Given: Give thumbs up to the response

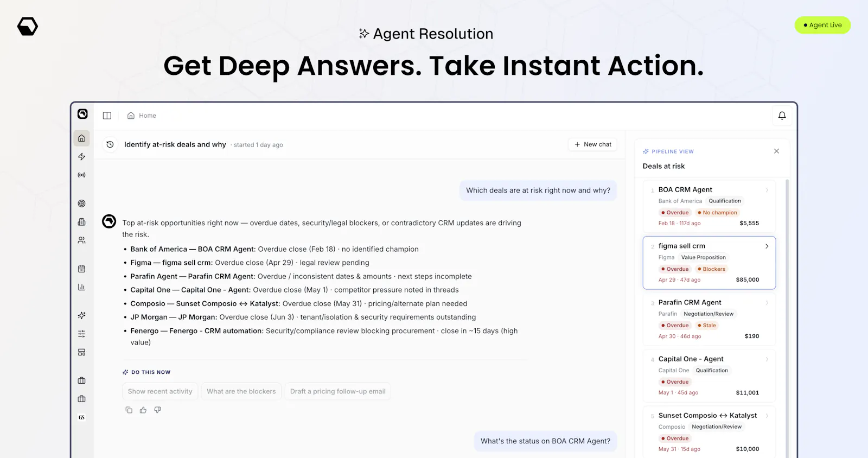Looking at the screenshot, I should (143, 410).
